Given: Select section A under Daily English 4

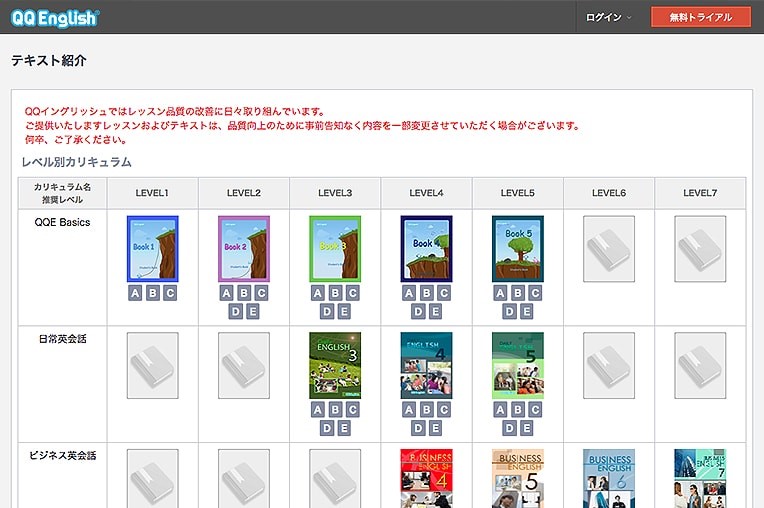Looking at the screenshot, I should pos(409,410).
